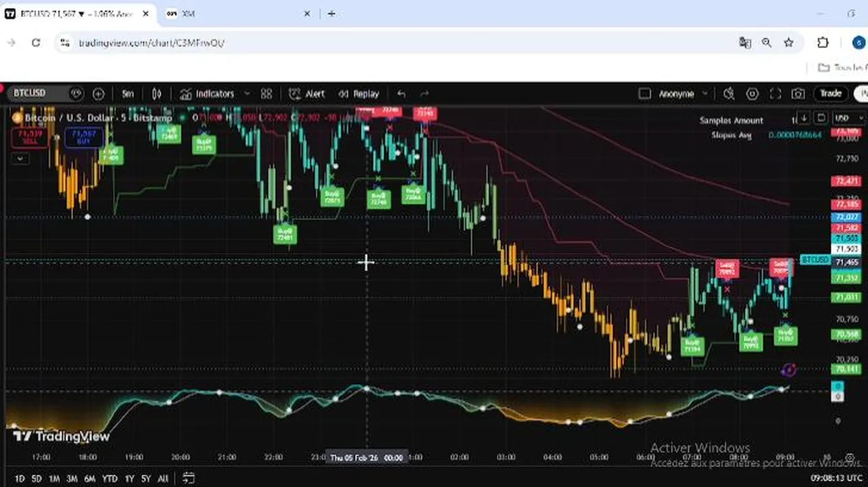
Task: Open the Anonyme layout name menu
Action: pyautogui.click(x=676, y=94)
